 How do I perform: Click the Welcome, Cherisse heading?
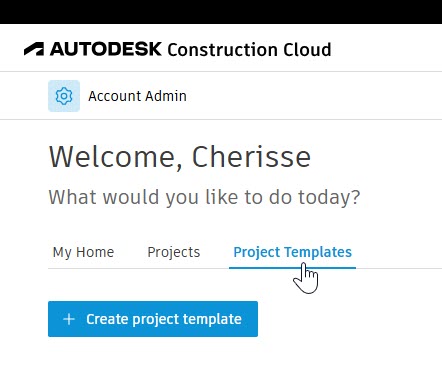pyautogui.click(x=180, y=157)
